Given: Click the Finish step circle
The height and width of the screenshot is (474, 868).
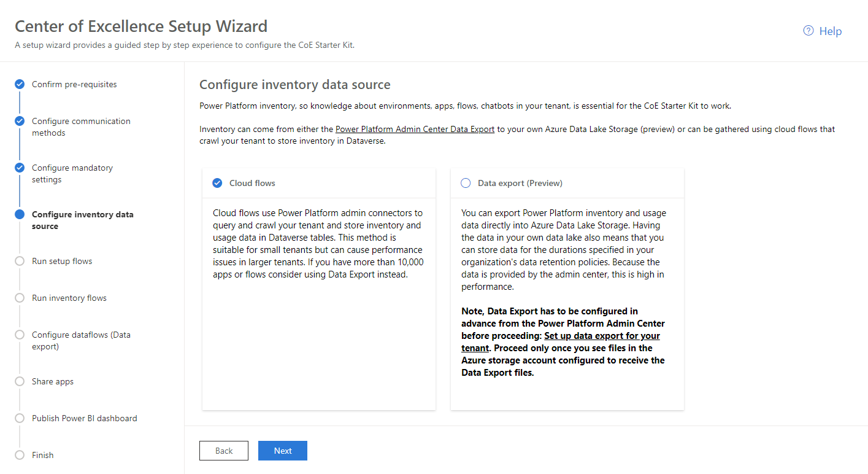Looking at the screenshot, I should pos(20,455).
